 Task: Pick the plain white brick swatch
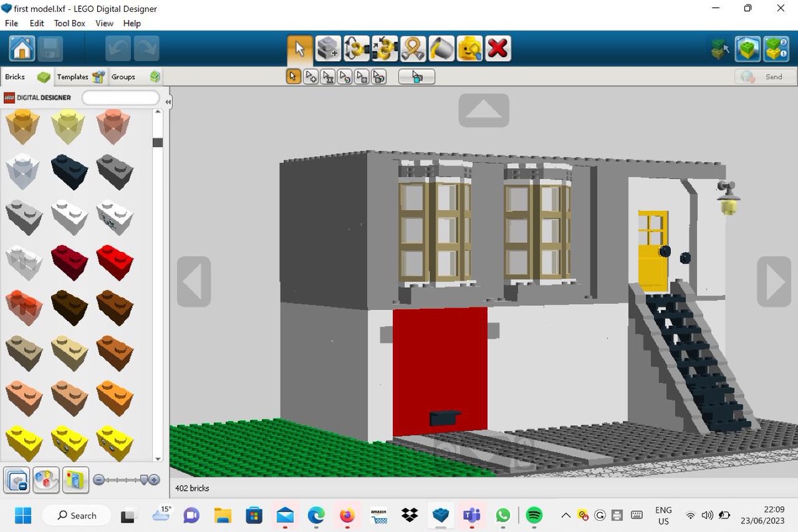tap(70, 216)
